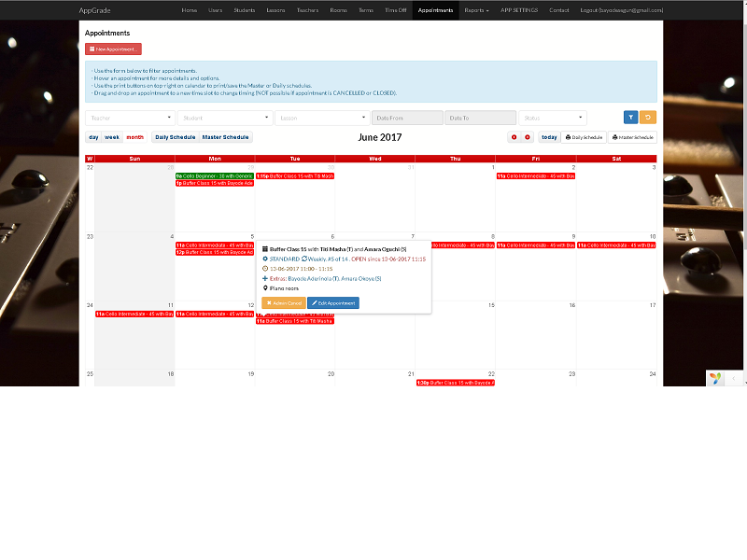
Task: Print the Daily Schedule with printer button
Action: tap(584, 137)
